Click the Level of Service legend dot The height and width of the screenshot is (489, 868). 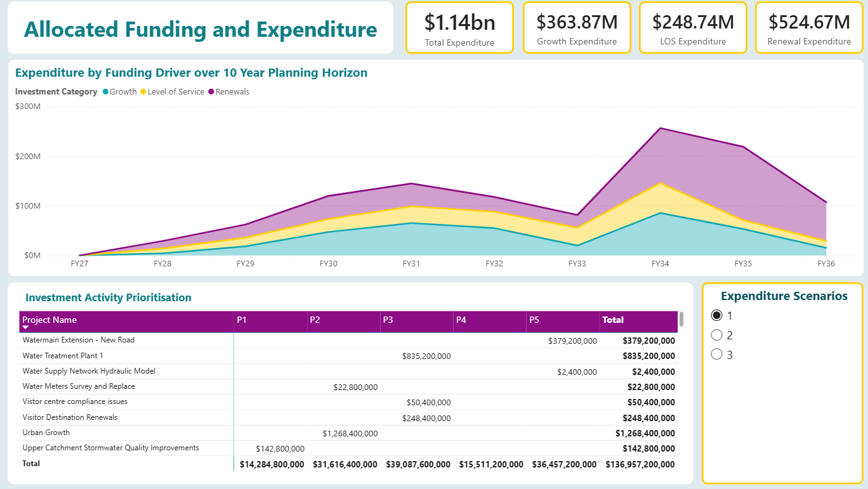tap(143, 92)
